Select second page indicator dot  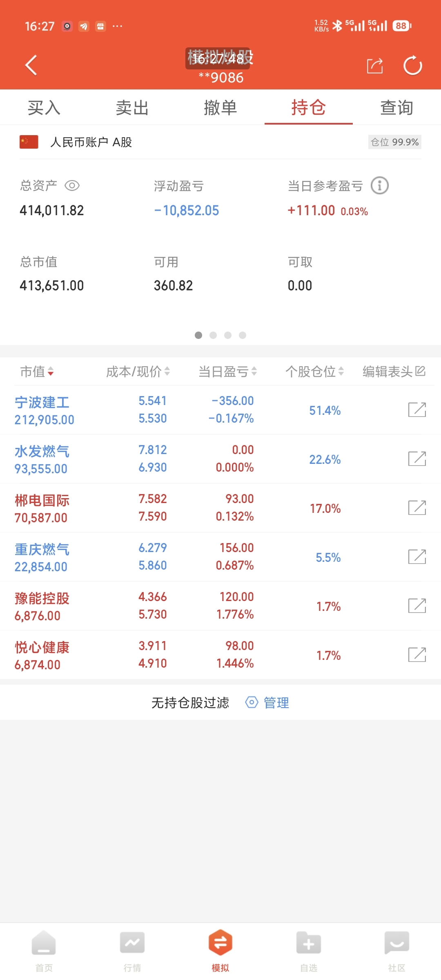[213, 335]
